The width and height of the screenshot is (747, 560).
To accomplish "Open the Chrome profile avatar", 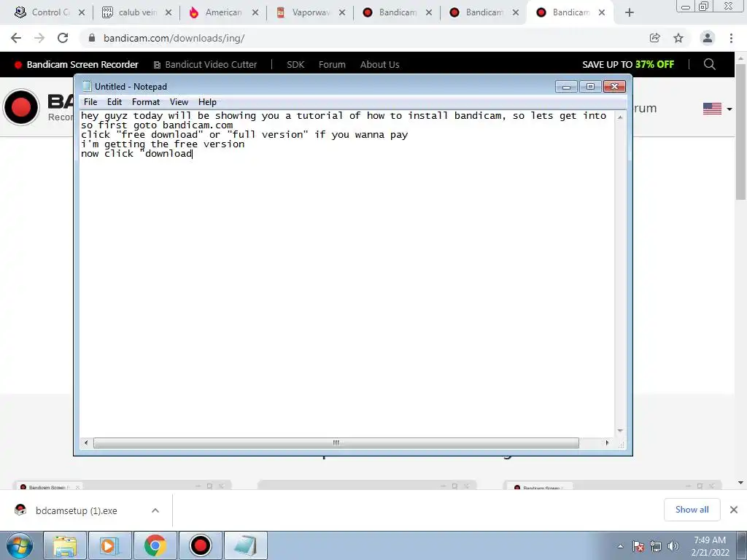I will click(x=708, y=38).
